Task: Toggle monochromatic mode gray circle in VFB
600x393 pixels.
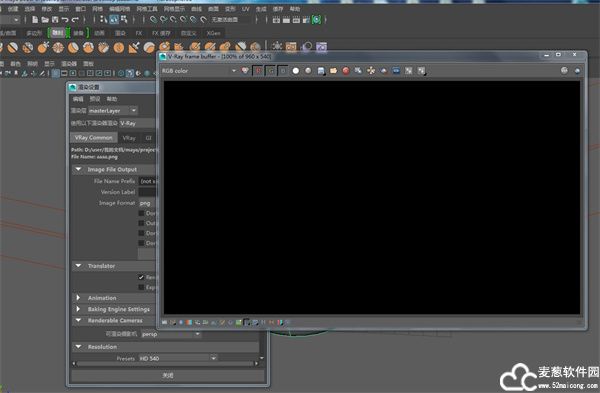Action: click(308, 70)
